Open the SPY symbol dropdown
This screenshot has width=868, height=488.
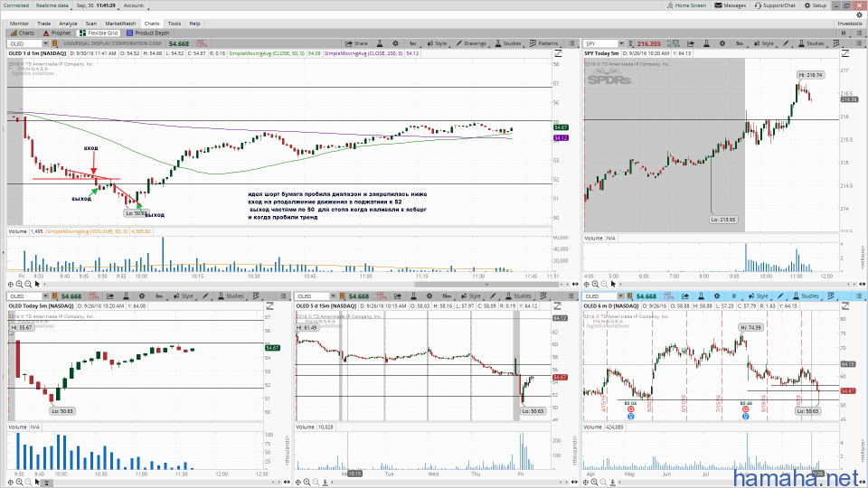pyautogui.click(x=622, y=43)
